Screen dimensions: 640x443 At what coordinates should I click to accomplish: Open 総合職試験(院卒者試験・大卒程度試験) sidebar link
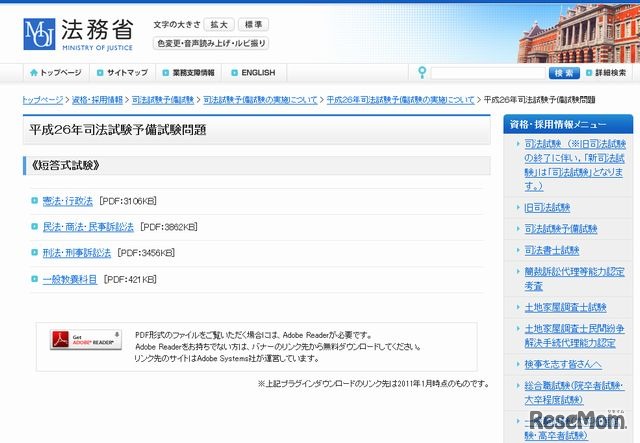coord(574,393)
